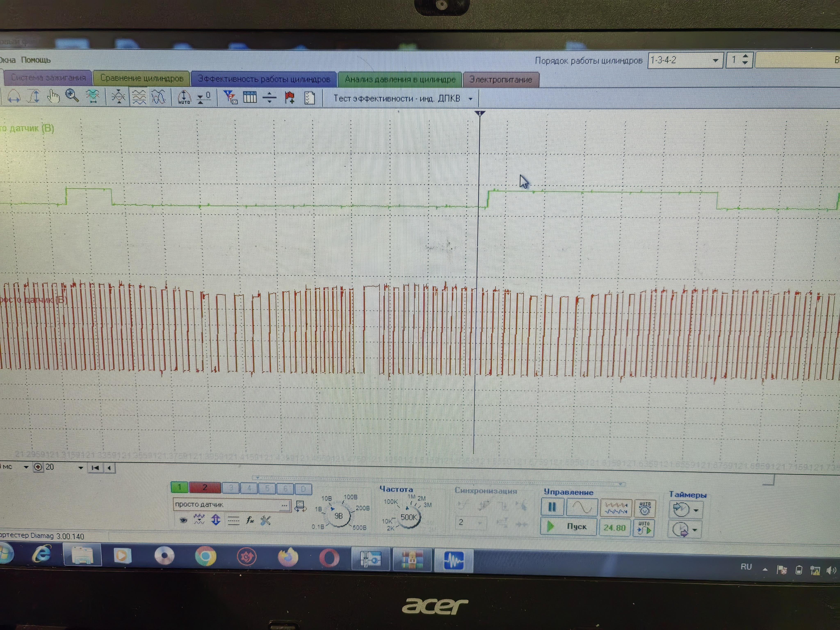Open the Система зажигания tab
The height and width of the screenshot is (630, 840).
[x=48, y=78]
